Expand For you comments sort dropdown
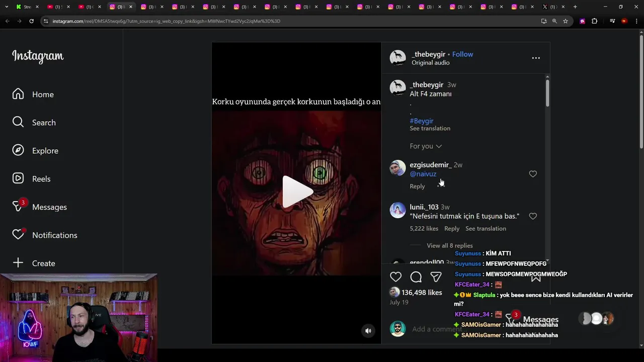Viewport: 644px width, 362px height. [426, 146]
